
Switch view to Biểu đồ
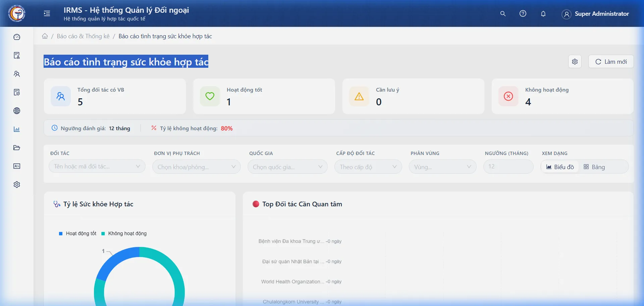click(560, 167)
